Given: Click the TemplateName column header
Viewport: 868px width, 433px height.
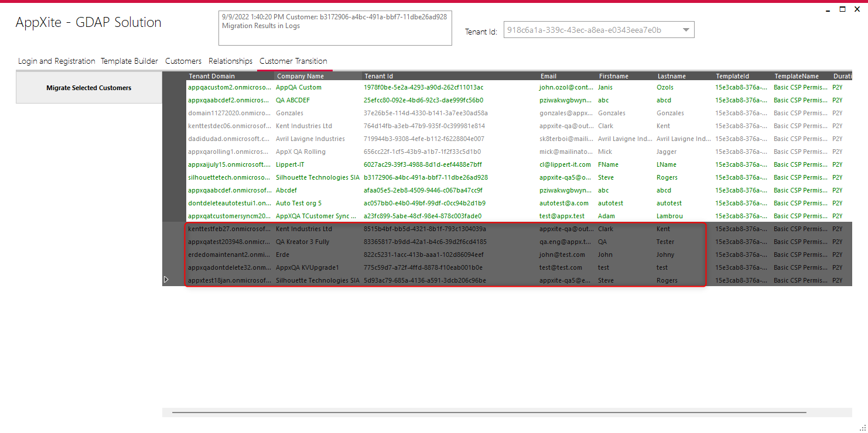Looking at the screenshot, I should click(801, 76).
